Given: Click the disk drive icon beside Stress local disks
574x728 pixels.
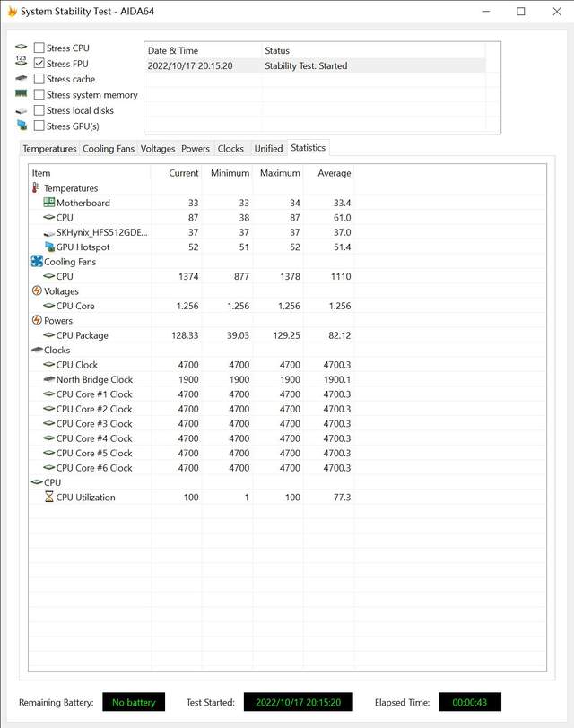Looking at the screenshot, I should coord(22,111).
